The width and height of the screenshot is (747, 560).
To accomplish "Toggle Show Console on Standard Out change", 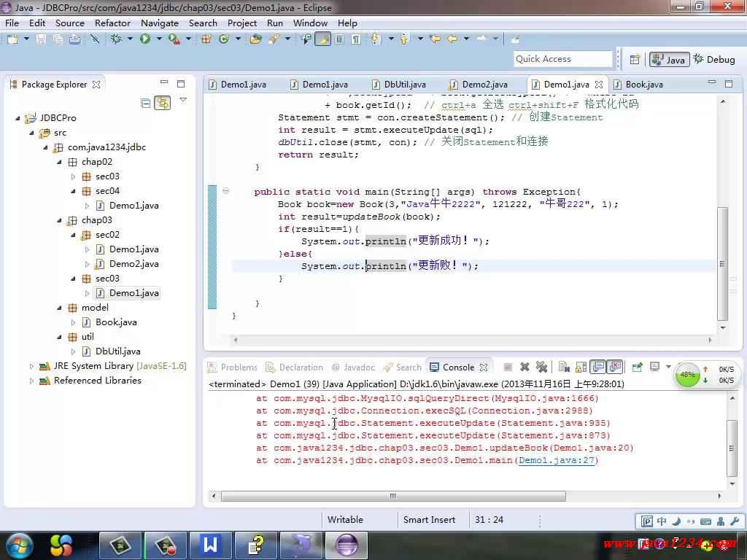I will pos(598,367).
